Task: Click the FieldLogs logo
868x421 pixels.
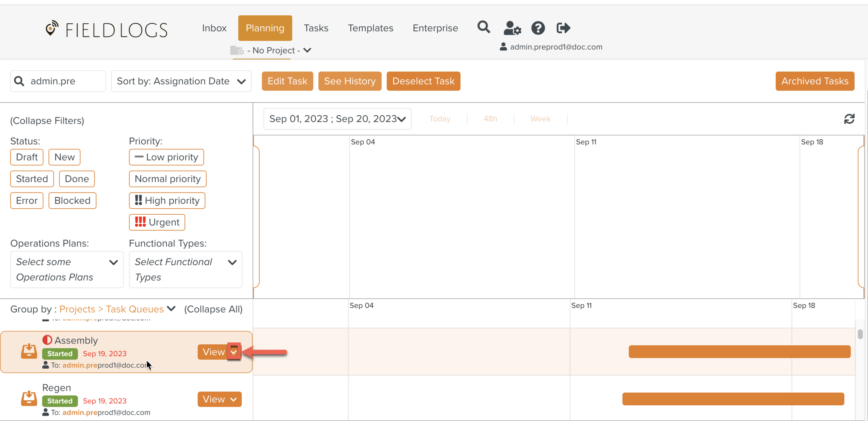Action: [107, 30]
